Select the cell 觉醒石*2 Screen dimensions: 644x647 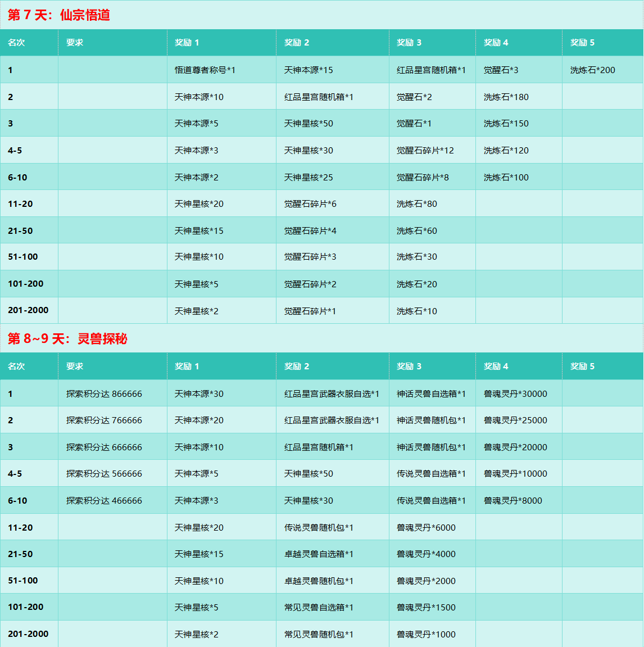pyautogui.click(x=432, y=97)
